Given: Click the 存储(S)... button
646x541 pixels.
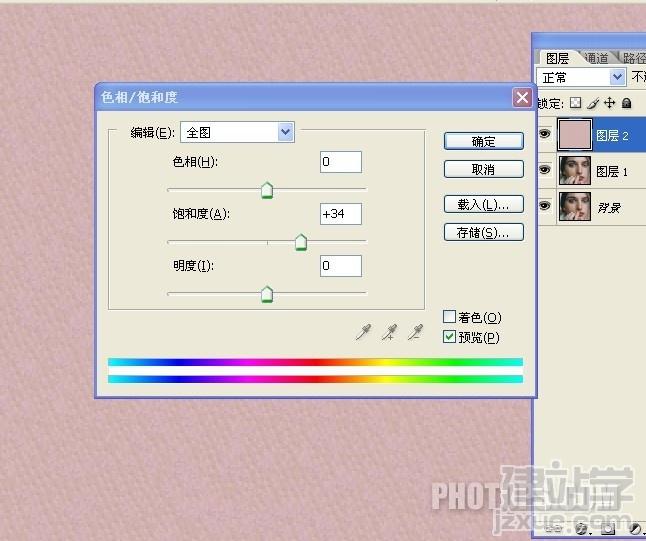Looking at the screenshot, I should pos(484,233).
